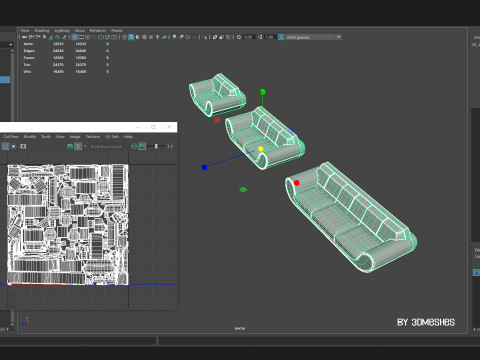This screenshot has width=480, height=360.
Task: Click the Select Camera icon
Action: (x=24, y=37)
